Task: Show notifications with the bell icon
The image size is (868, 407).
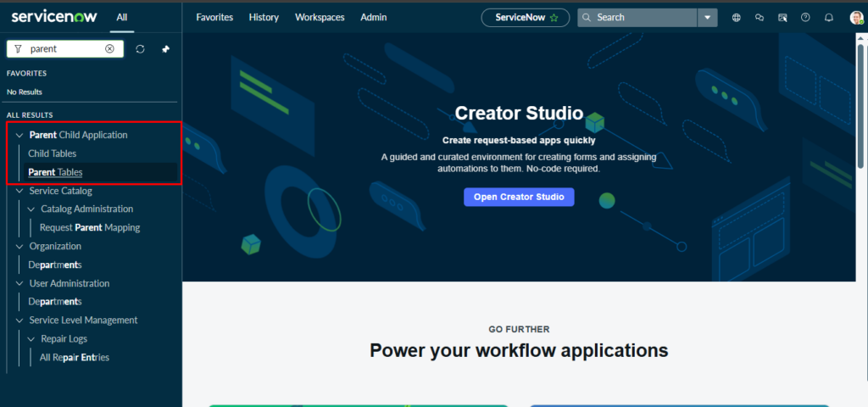Action: (829, 17)
